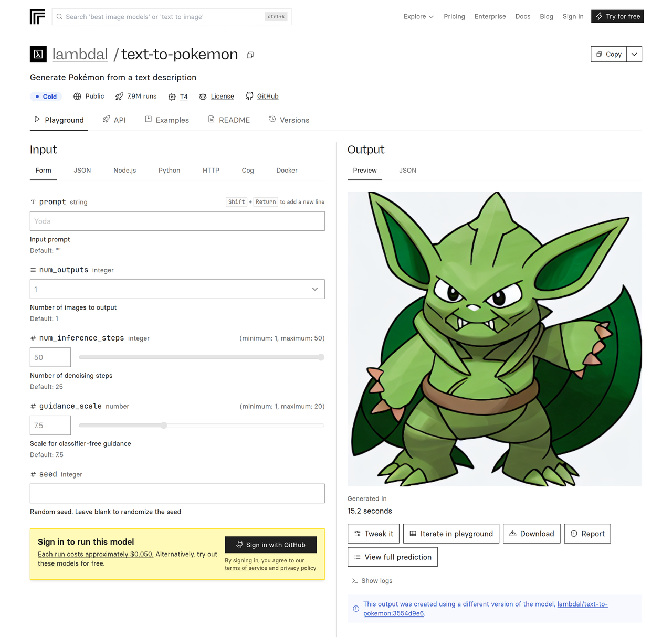Open the lambdal/text-to-pokemon:3554d9e6 version link

pos(486,609)
